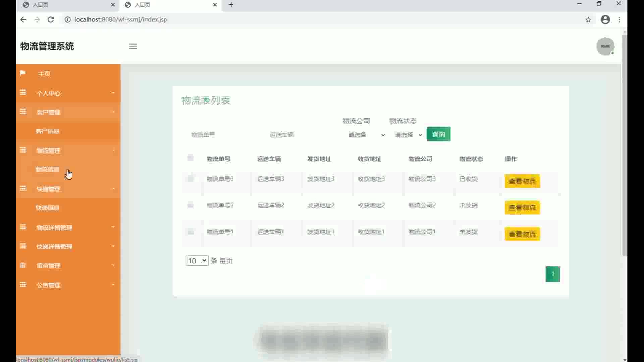Open the 快递信息 submenu item
The height and width of the screenshot is (362, 644).
(x=47, y=208)
